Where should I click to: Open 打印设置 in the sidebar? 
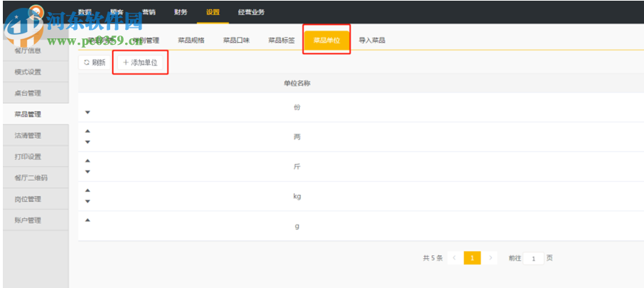[36, 157]
